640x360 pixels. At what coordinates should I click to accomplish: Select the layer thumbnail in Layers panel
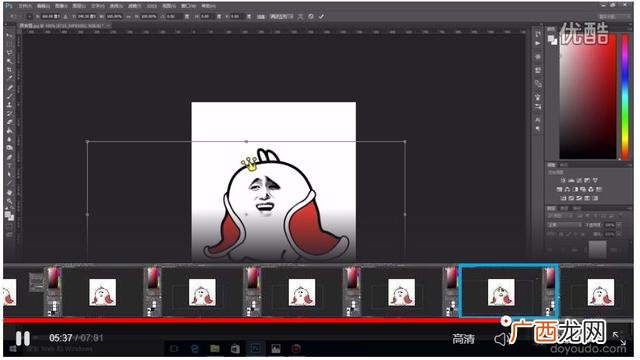(x=597, y=249)
